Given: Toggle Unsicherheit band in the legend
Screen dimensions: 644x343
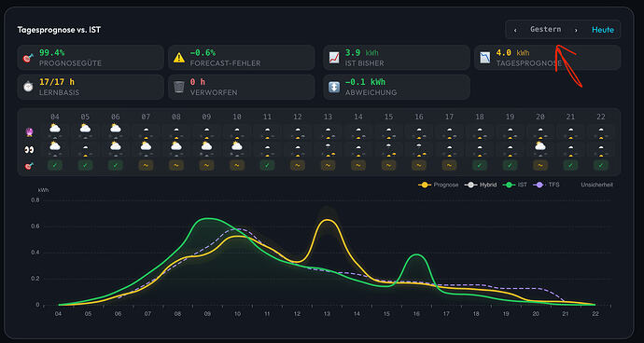Looking at the screenshot, I should (596, 185).
